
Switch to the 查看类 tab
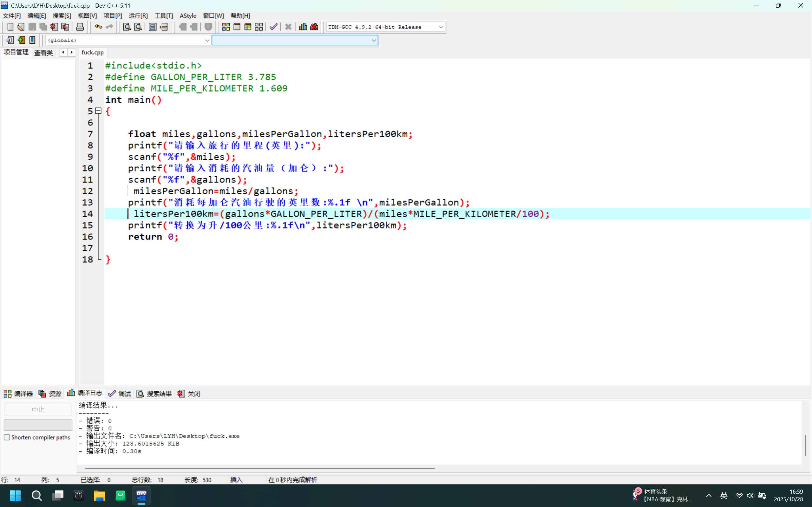pos(44,53)
